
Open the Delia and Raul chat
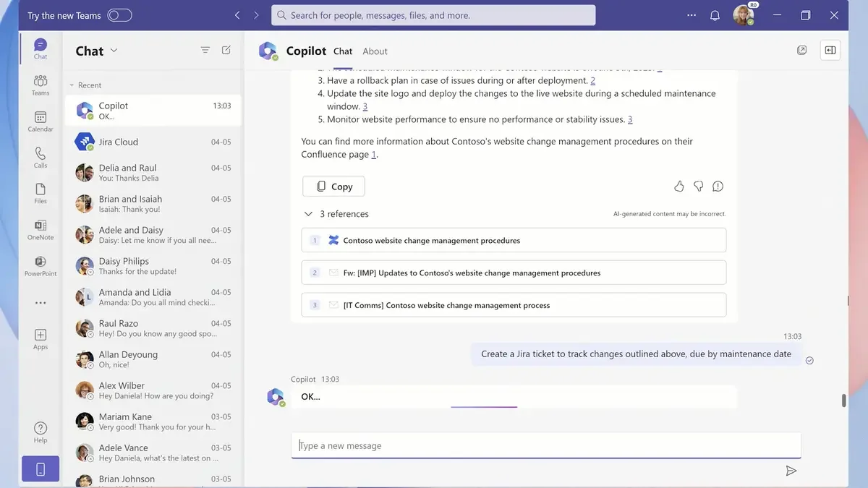pyautogui.click(x=153, y=173)
